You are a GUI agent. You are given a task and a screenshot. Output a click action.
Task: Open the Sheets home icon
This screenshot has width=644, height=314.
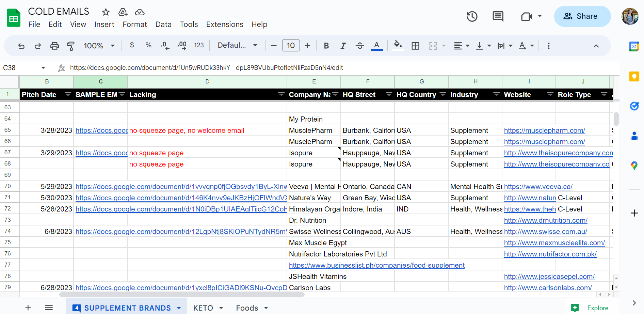(14, 18)
